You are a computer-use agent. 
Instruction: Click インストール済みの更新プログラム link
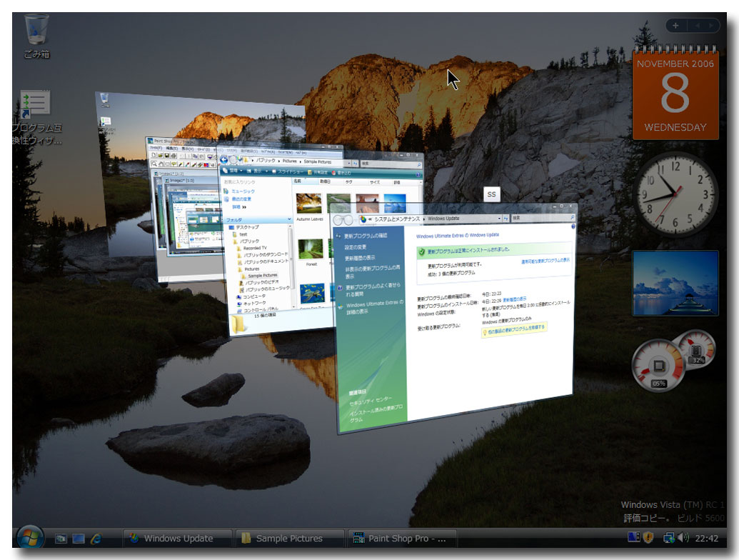click(376, 412)
